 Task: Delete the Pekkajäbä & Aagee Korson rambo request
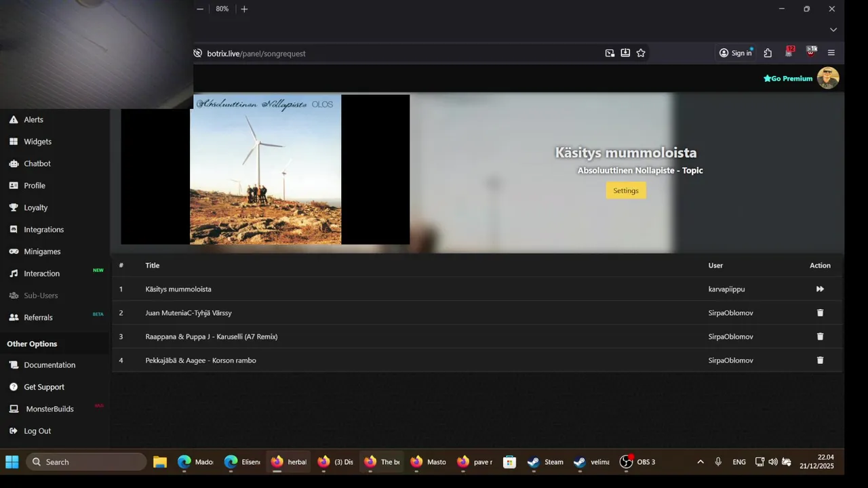point(820,360)
